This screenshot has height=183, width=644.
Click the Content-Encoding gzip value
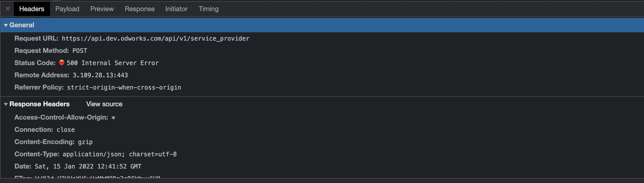coord(85,142)
